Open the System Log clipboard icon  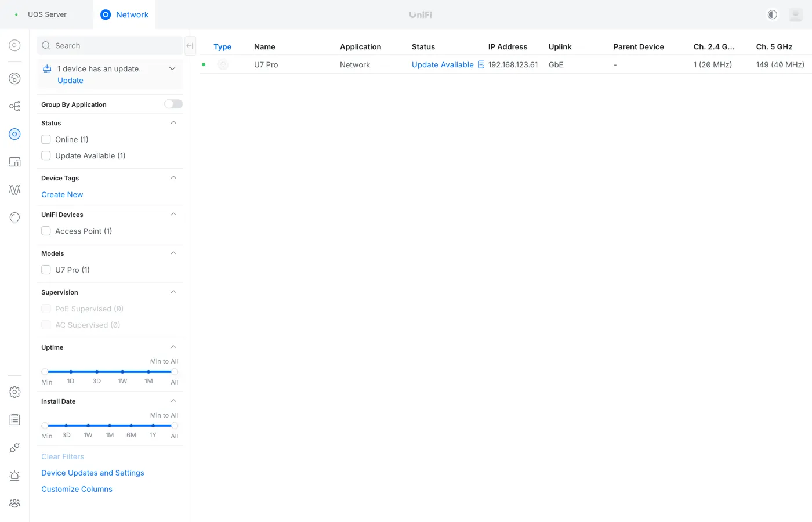pos(14,420)
